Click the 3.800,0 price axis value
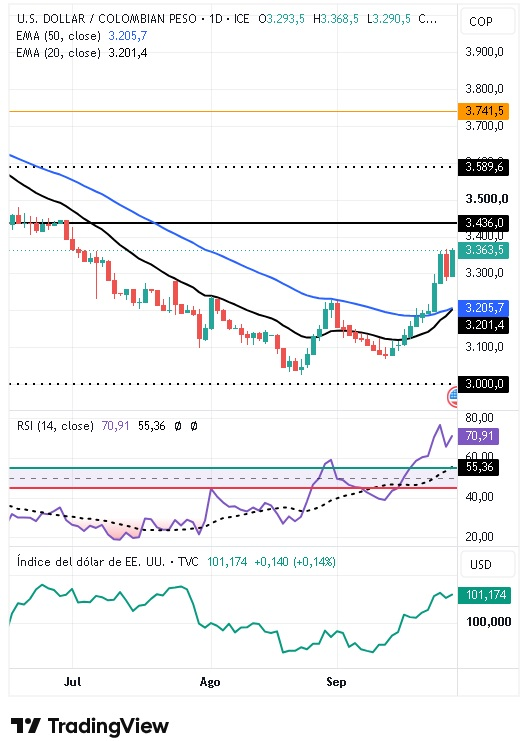529x741 pixels. [x=484, y=89]
